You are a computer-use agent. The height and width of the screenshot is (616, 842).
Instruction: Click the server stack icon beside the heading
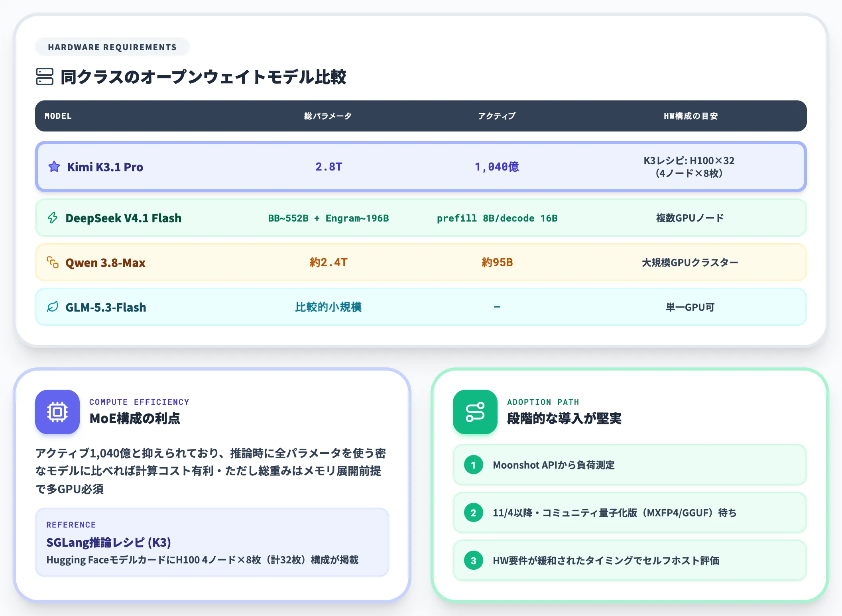pyautogui.click(x=45, y=77)
